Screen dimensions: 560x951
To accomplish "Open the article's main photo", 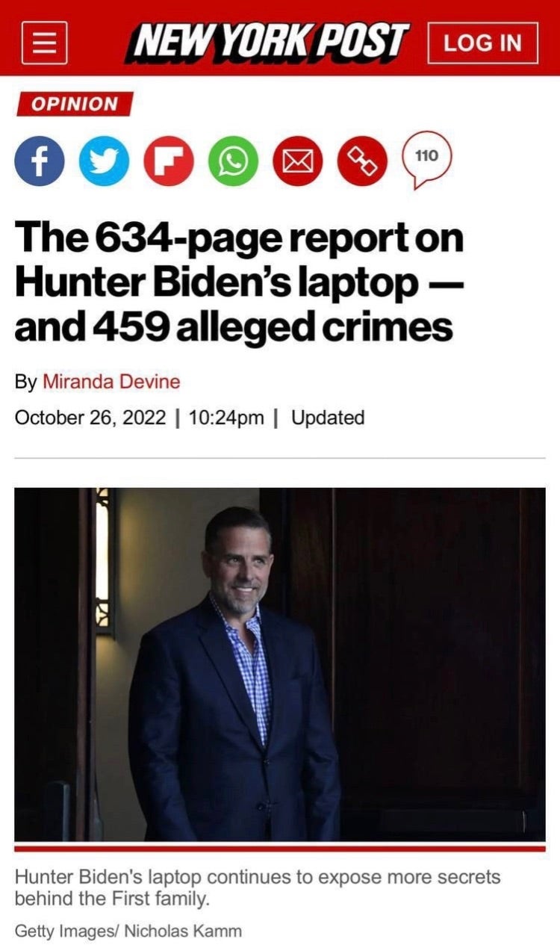I will pos(280,664).
